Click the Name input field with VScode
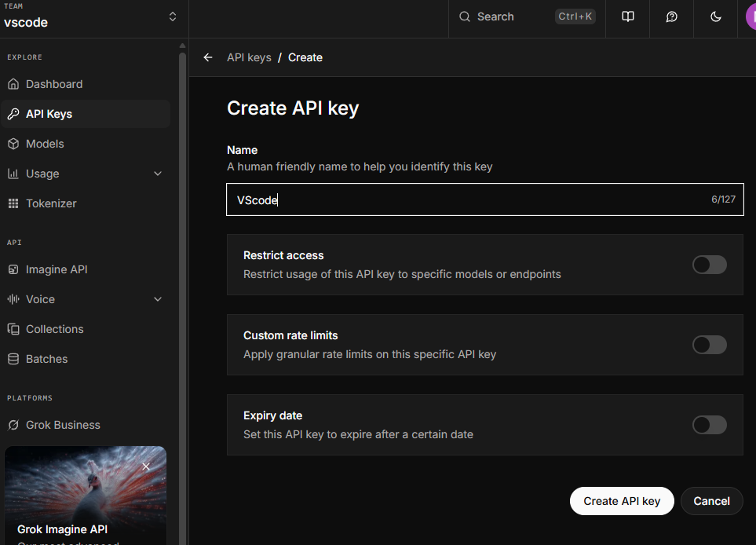756x545 pixels. click(485, 199)
